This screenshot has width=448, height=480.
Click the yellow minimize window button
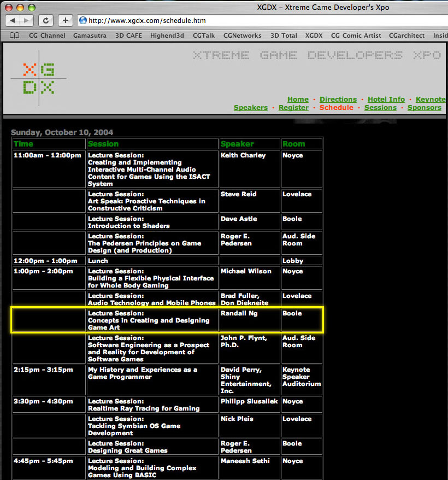(x=20, y=7)
